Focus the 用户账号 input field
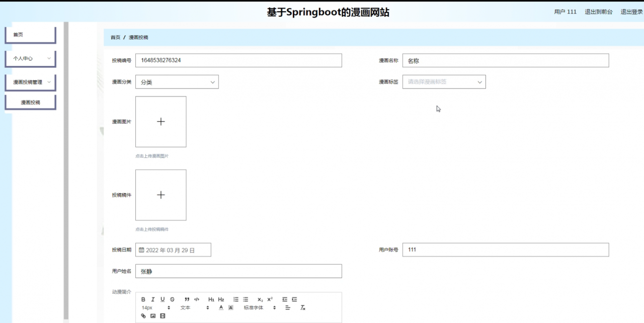 pos(506,250)
